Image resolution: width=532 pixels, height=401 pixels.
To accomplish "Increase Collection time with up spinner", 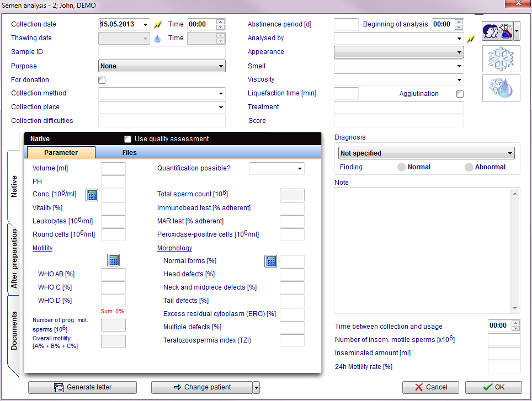I will pyautogui.click(x=221, y=22).
